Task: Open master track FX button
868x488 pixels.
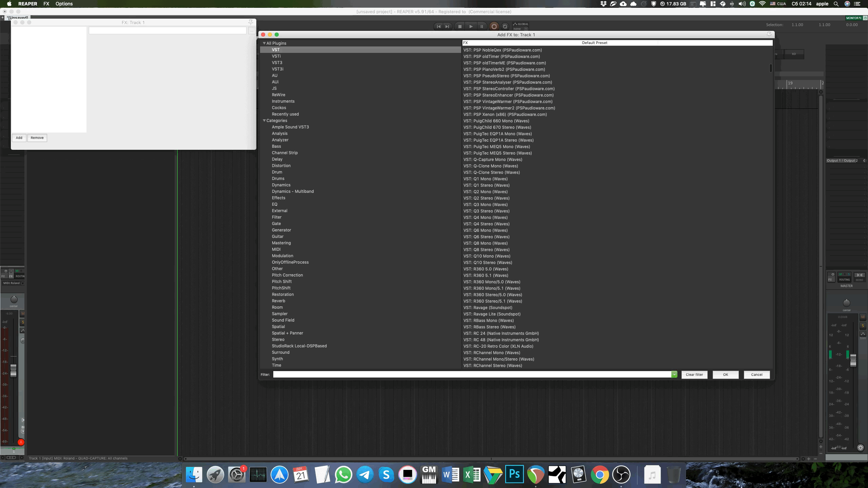Action: pyautogui.click(x=831, y=277)
